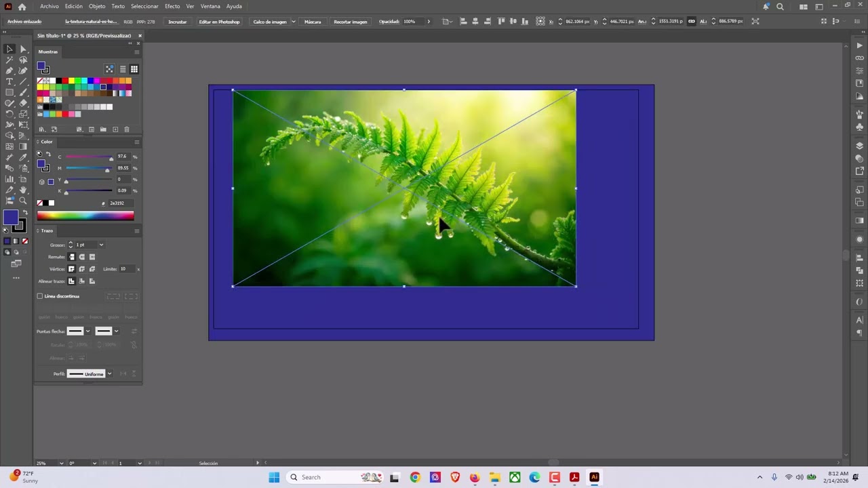Viewport: 868px width, 488px height.
Task: Open the Muestras panel options menu
Action: click(x=136, y=52)
